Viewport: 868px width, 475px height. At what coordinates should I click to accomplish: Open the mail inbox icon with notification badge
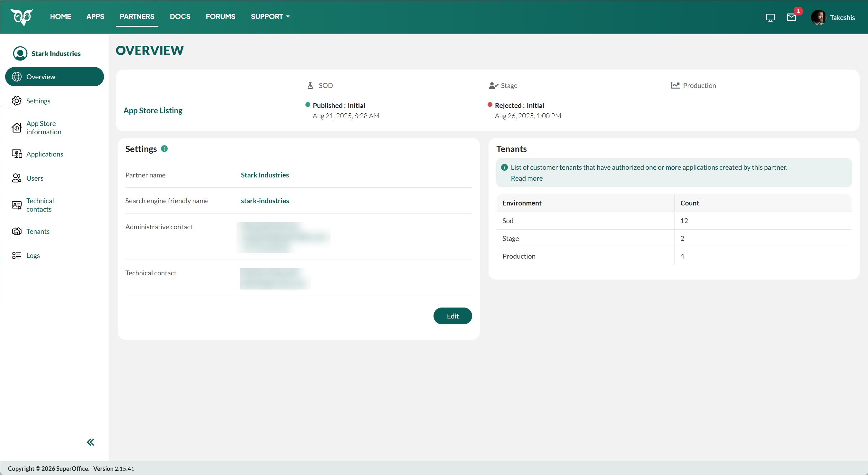(791, 17)
